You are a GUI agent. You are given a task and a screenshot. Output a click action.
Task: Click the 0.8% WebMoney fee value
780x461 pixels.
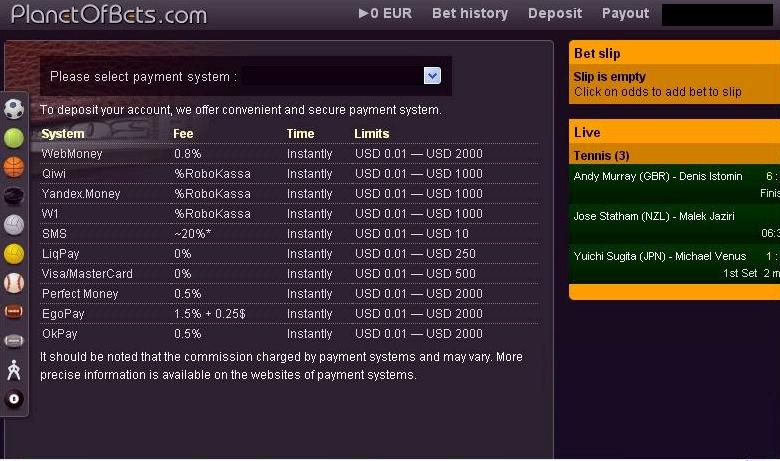point(188,154)
